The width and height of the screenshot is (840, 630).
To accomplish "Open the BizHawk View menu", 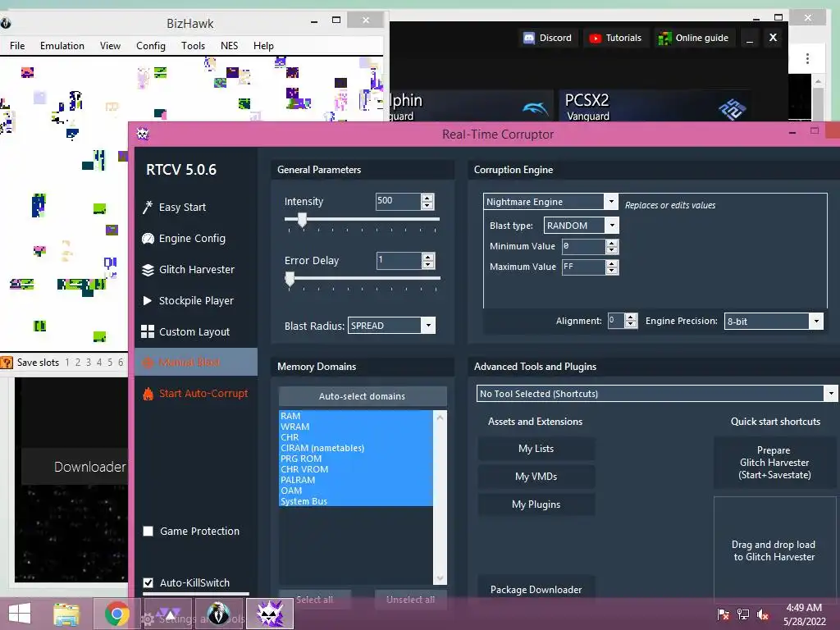I will click(x=111, y=46).
